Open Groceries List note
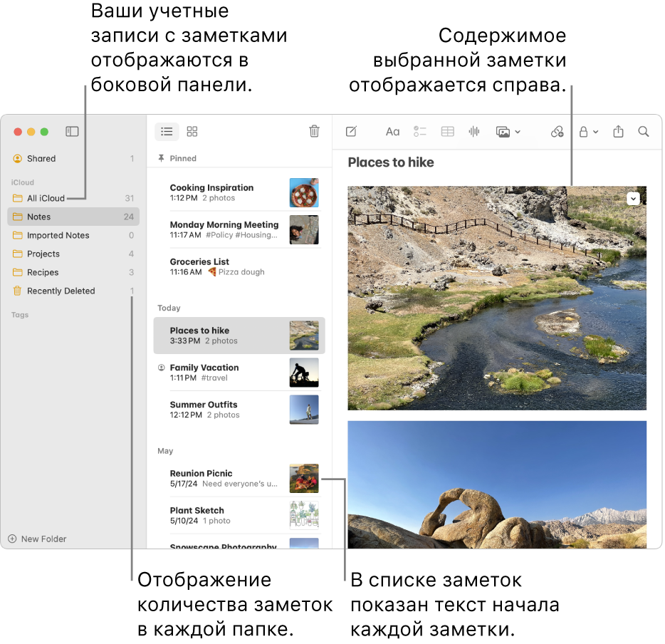The height and width of the screenshot is (644, 665). click(x=239, y=266)
